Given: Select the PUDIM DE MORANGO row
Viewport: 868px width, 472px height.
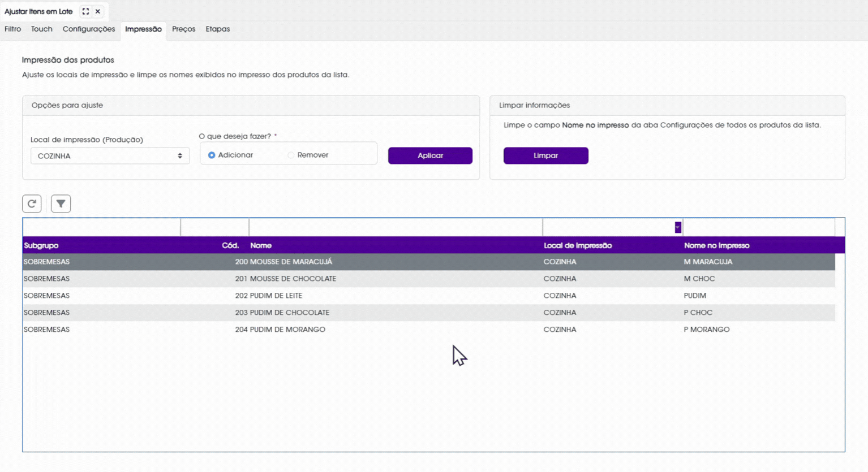Looking at the screenshot, I should pyautogui.click(x=429, y=330).
